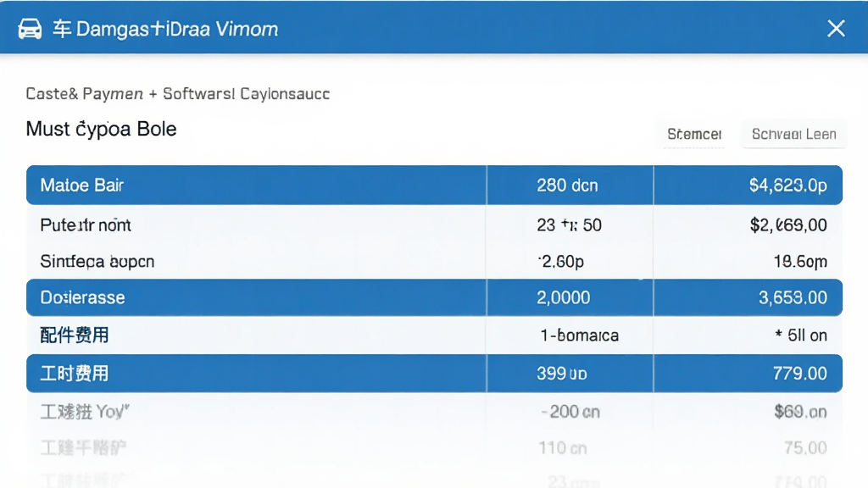
Task: Select the Puteıtr nont row
Action: (434, 225)
